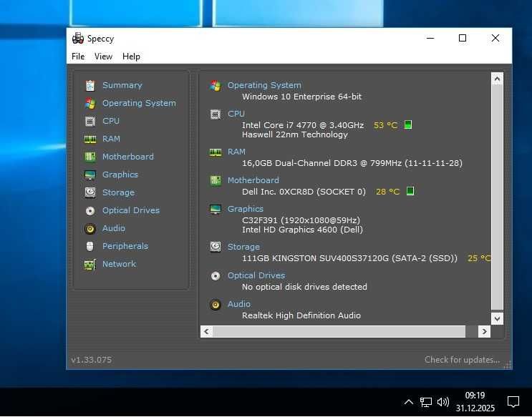This screenshot has width=532, height=417.
Task: Click the green CPU temperature indicator
Action: (408, 124)
